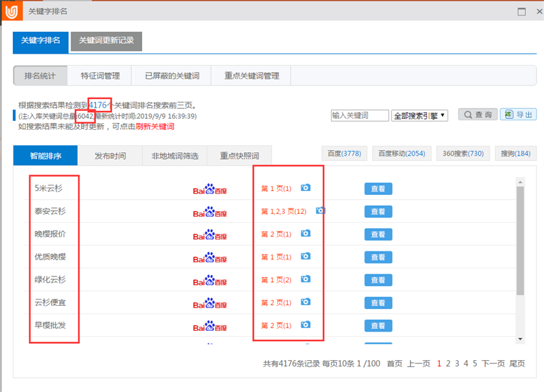Maximize the 关键字排名 window
The height and width of the screenshot is (392, 544).
point(522,12)
